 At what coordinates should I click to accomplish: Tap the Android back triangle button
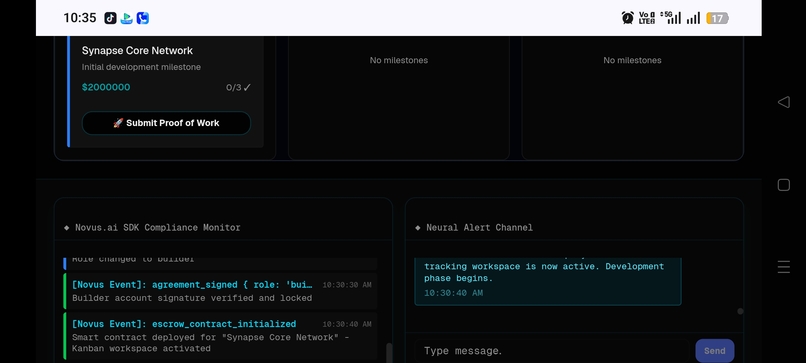pyautogui.click(x=783, y=102)
